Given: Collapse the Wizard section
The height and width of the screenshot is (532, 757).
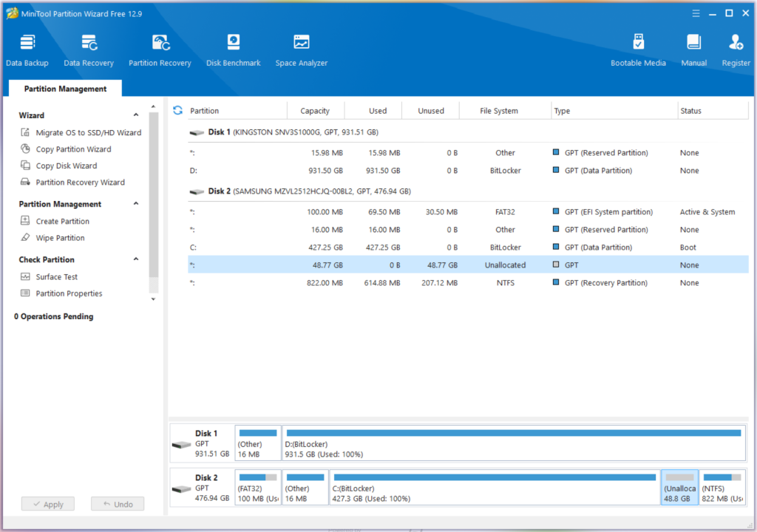Looking at the screenshot, I should tap(136, 115).
